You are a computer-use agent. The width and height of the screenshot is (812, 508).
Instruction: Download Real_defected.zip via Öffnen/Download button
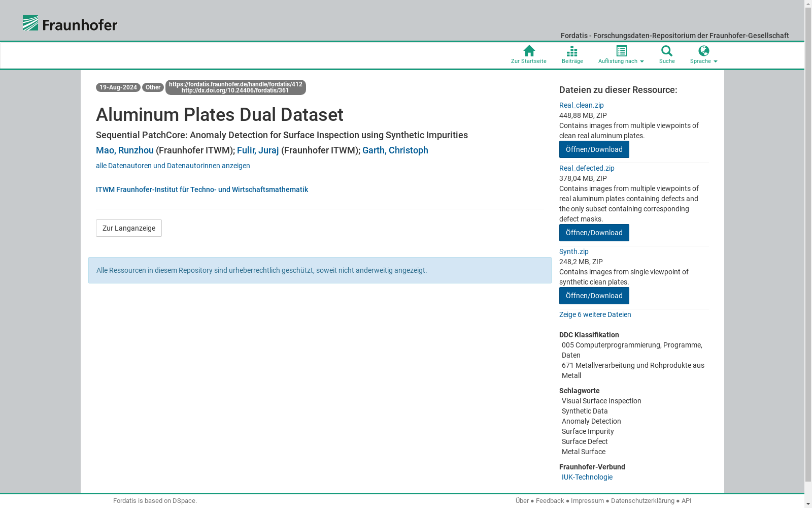pos(594,233)
